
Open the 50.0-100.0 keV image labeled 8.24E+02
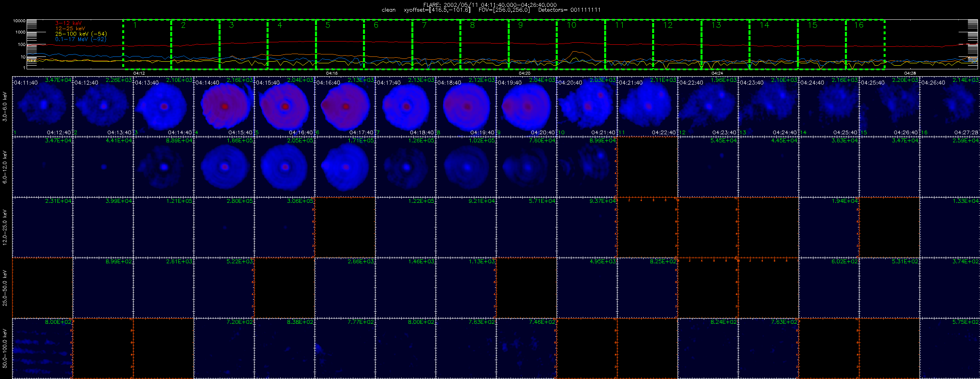[708, 348]
